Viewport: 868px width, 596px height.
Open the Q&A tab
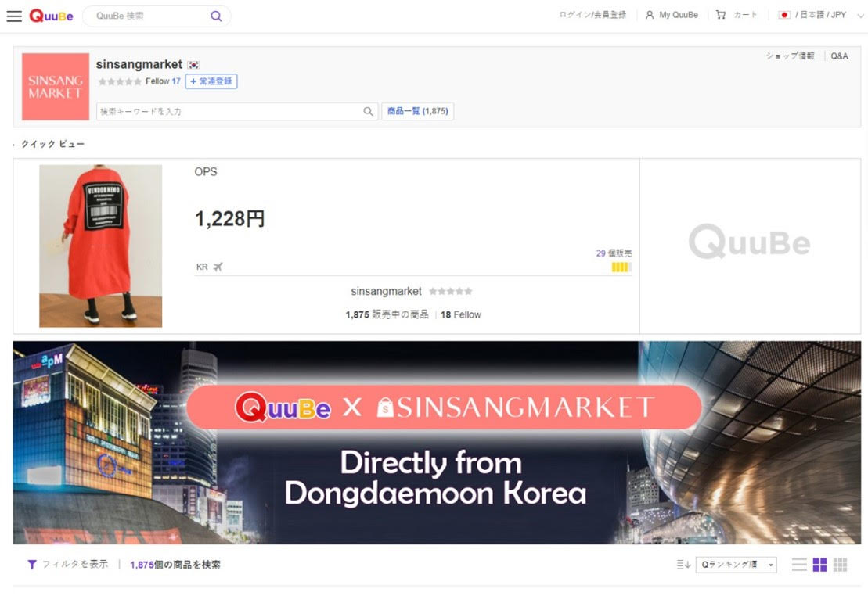tap(839, 56)
